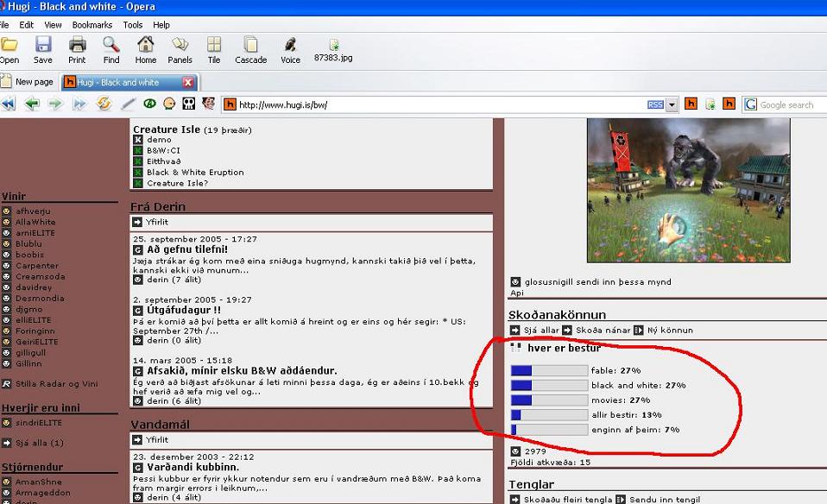Click the allir bestir poll result bar

click(549, 415)
